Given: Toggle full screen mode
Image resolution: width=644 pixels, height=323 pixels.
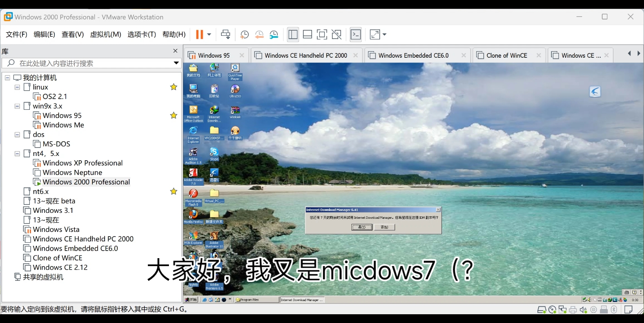Looking at the screenshot, I should [x=322, y=35].
